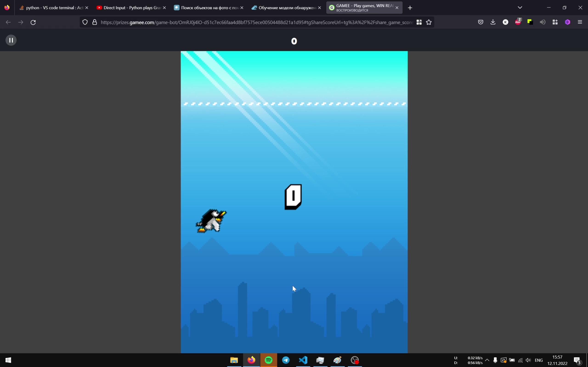Open ENG language input switcher

539,360
